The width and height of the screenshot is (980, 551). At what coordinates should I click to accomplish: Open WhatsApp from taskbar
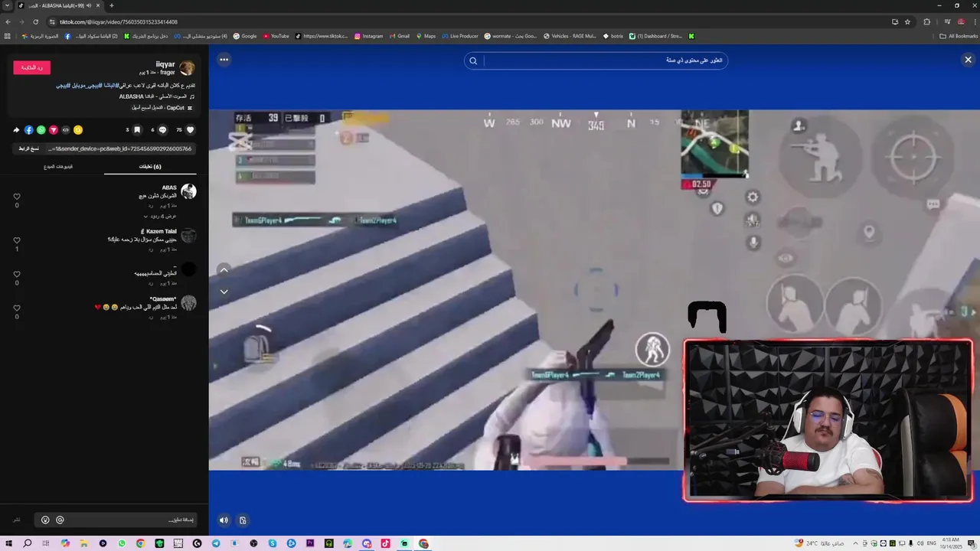pos(122,543)
